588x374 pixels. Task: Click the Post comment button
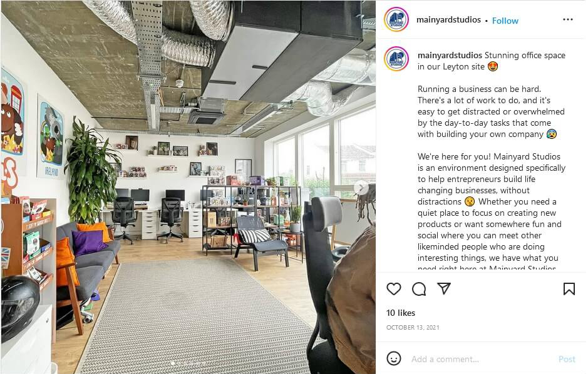(x=567, y=360)
